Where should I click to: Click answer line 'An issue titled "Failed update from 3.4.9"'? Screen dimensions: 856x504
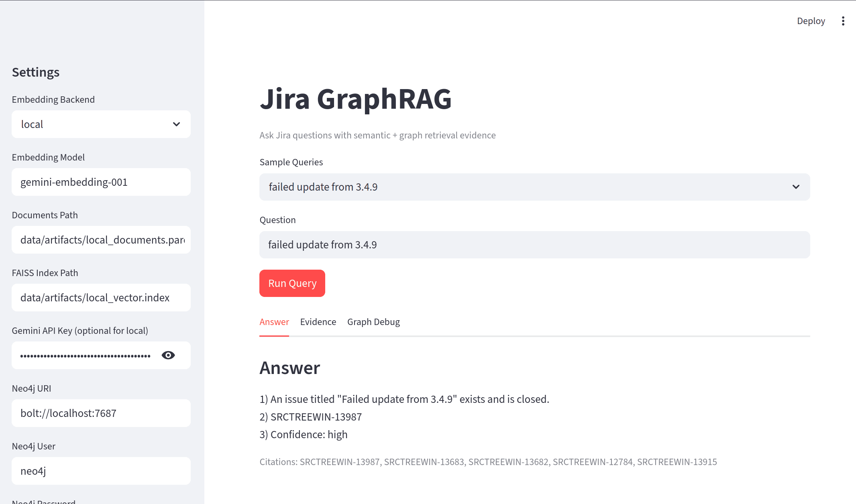pos(404,399)
